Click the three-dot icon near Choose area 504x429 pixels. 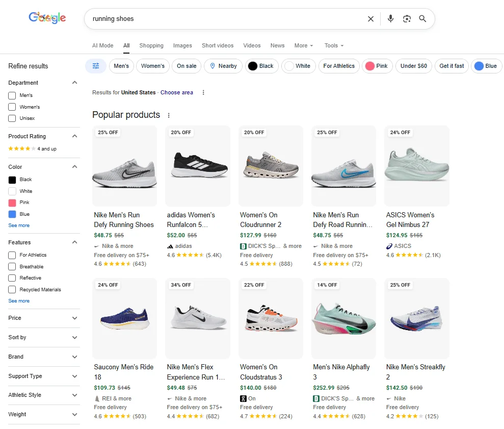coord(203,92)
